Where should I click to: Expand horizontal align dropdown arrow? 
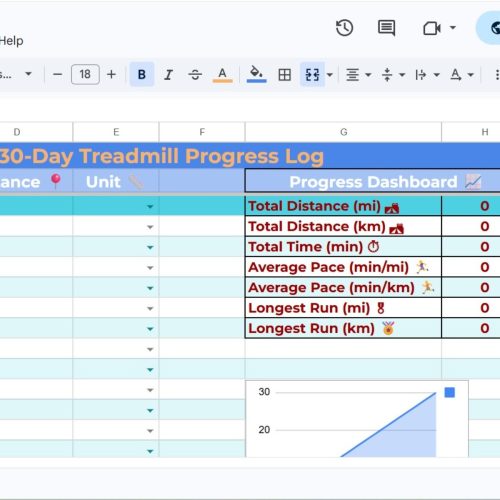(368, 75)
